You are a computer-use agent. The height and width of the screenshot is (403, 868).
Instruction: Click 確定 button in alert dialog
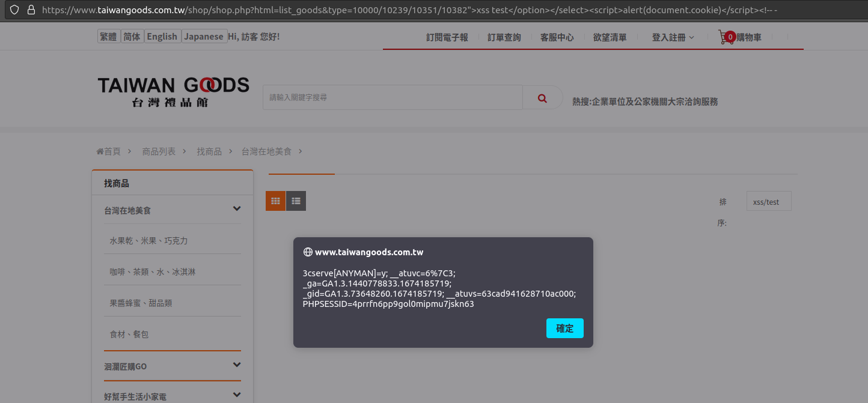[564, 329]
